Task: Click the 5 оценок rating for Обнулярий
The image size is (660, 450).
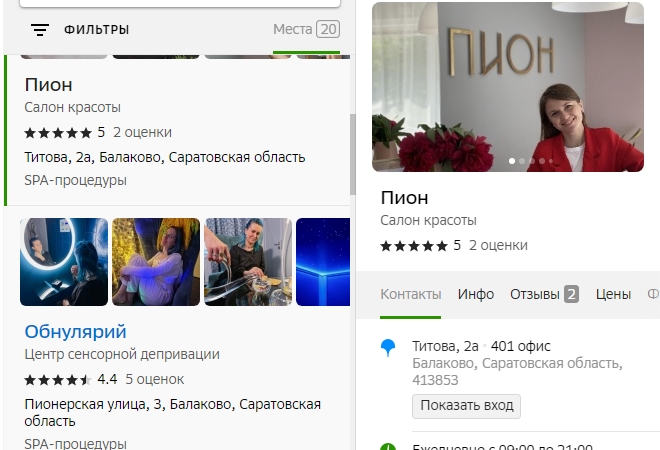Action: click(x=154, y=379)
